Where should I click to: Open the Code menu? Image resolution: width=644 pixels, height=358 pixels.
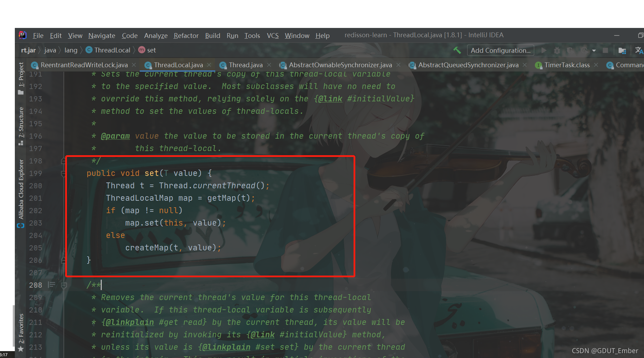(130, 36)
